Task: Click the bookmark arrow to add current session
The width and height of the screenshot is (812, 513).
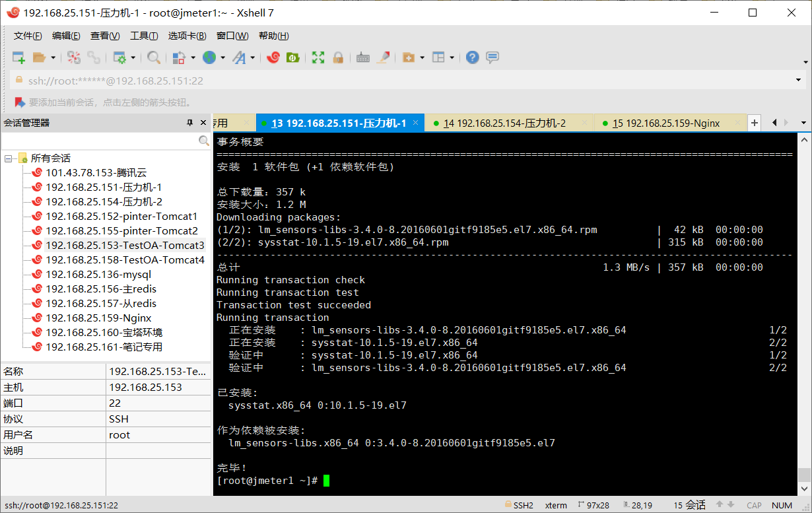Action: point(20,102)
